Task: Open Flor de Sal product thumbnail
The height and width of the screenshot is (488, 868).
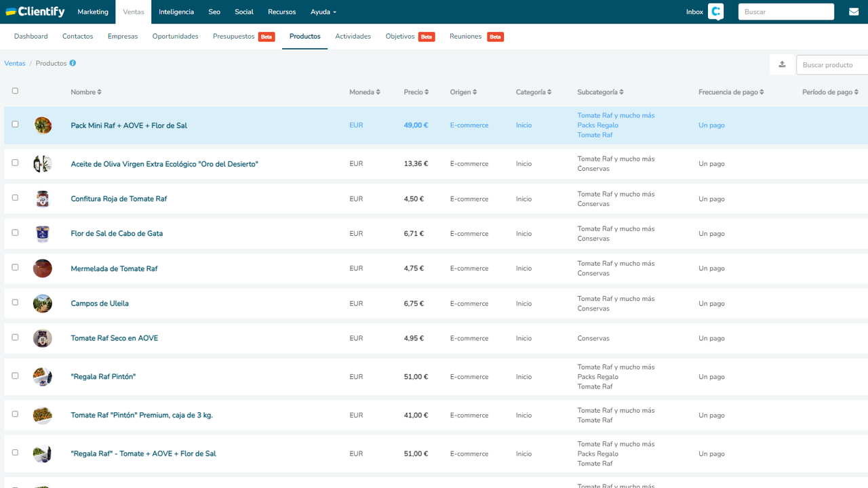Action: pyautogui.click(x=43, y=234)
